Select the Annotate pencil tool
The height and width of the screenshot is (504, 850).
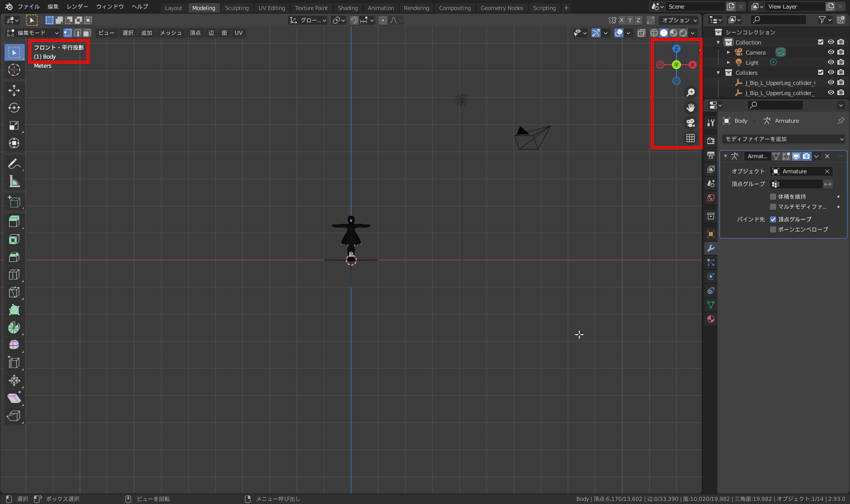tap(14, 164)
